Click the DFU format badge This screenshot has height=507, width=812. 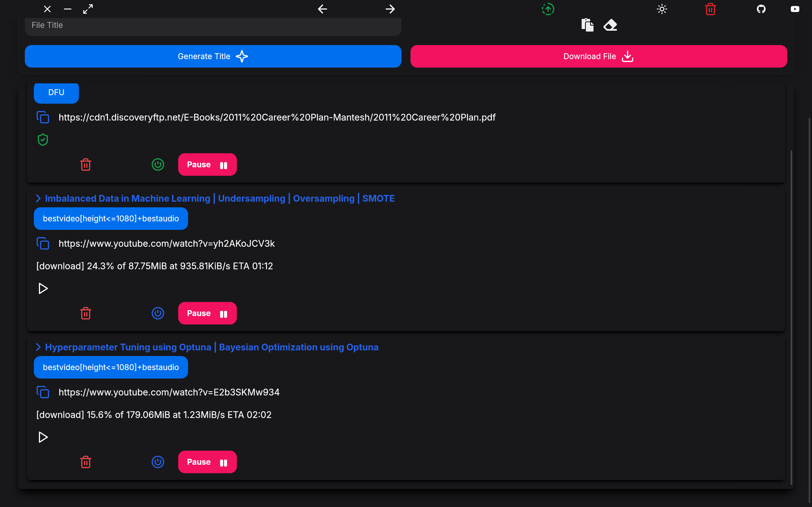(x=56, y=93)
